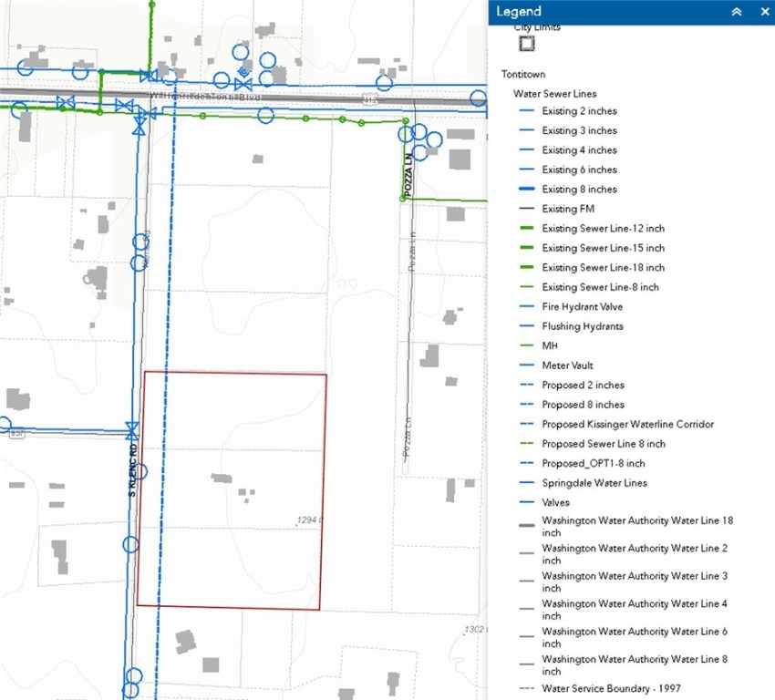Click the valve symbol left of S Klenc Rd label
Image resolution: width=775 pixels, height=700 pixels.
131,428
